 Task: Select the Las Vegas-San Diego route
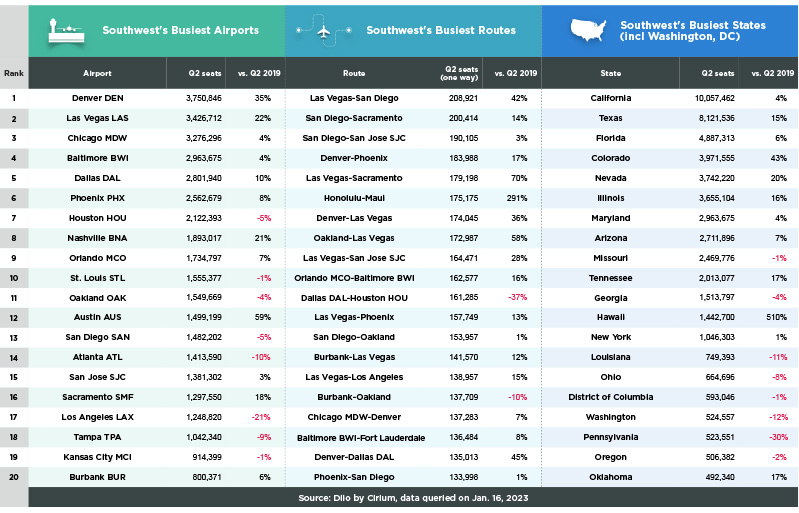(354, 98)
